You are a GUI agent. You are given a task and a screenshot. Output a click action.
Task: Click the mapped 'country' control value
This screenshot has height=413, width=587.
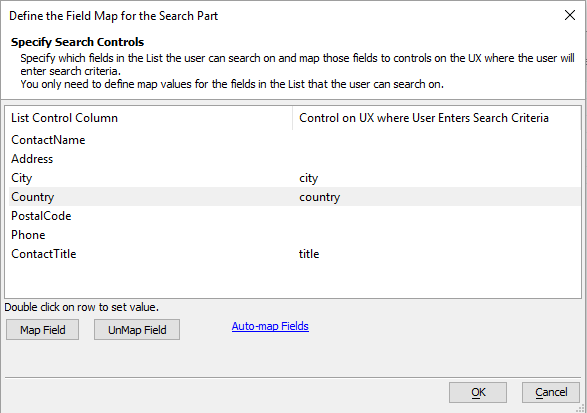(319, 197)
